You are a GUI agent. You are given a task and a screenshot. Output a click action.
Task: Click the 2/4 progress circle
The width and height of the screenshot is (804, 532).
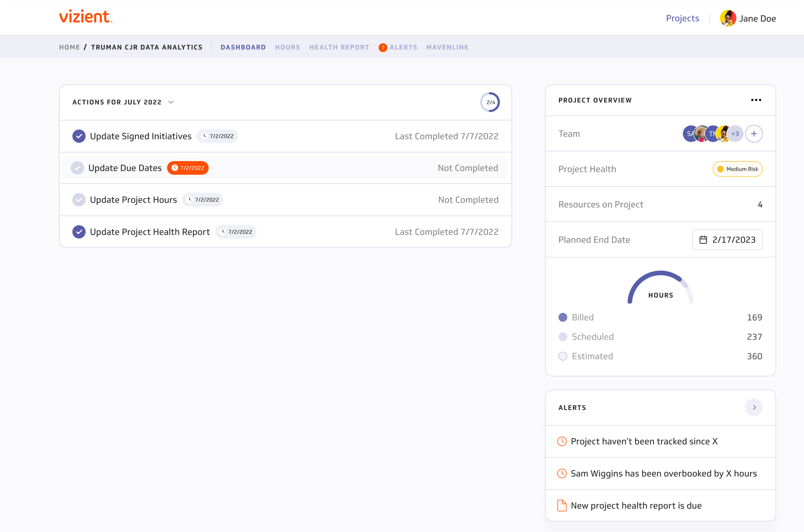click(x=490, y=102)
